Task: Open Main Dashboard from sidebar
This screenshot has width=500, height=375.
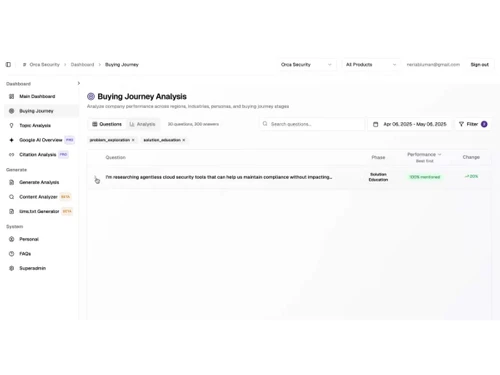Action: tap(37, 96)
